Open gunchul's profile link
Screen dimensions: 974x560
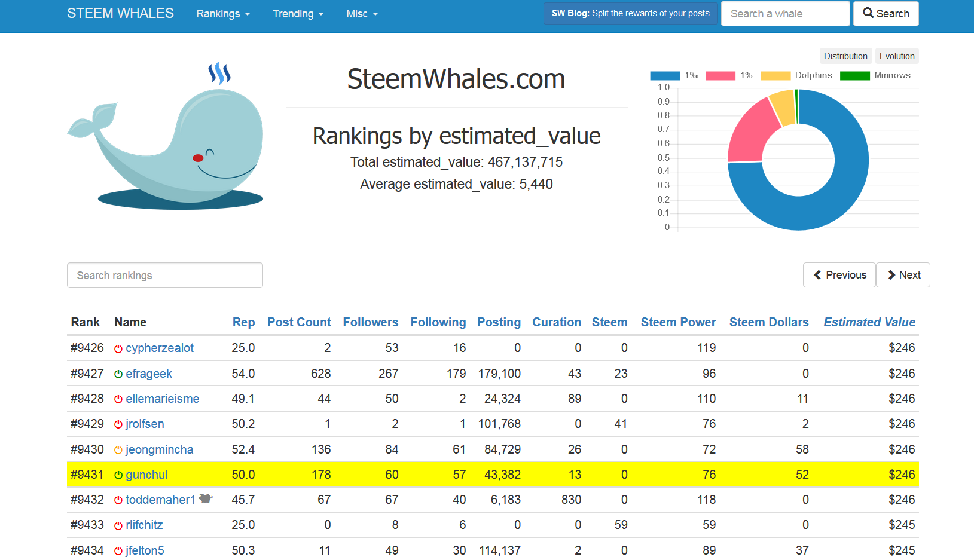pyautogui.click(x=146, y=475)
